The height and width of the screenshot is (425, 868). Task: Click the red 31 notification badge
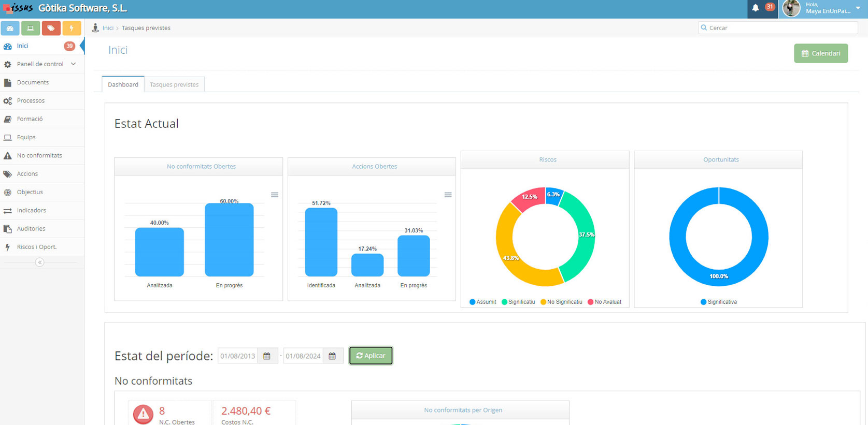tap(770, 7)
